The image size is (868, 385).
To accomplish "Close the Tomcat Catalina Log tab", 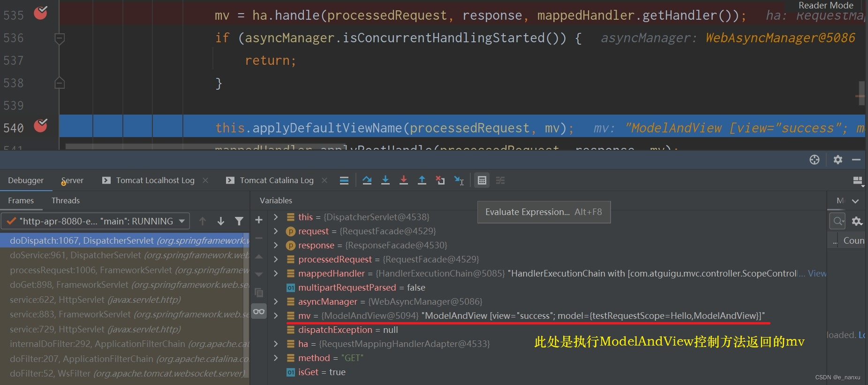I will click(325, 180).
